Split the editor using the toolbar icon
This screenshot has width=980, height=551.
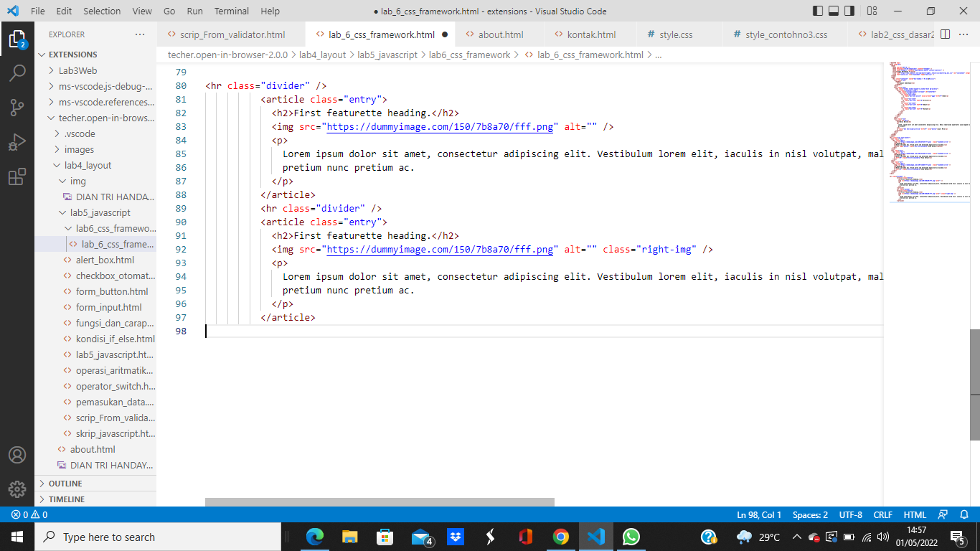pyautogui.click(x=944, y=34)
